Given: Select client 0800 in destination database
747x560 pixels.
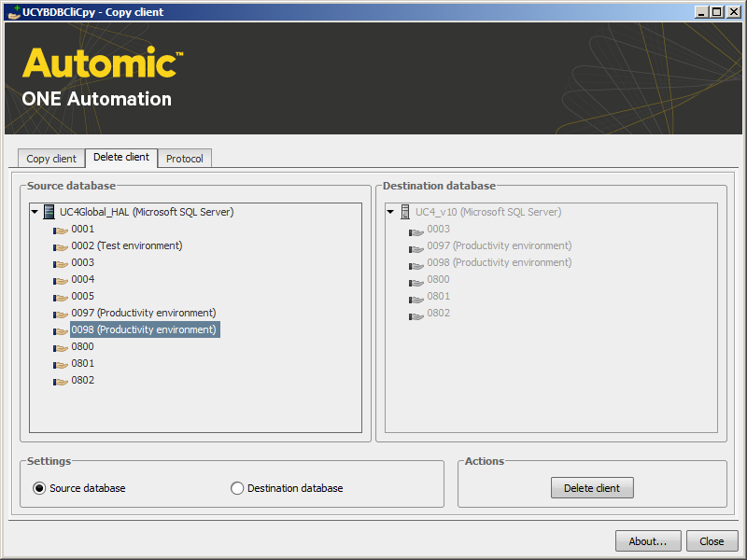Looking at the screenshot, I should 438,279.
